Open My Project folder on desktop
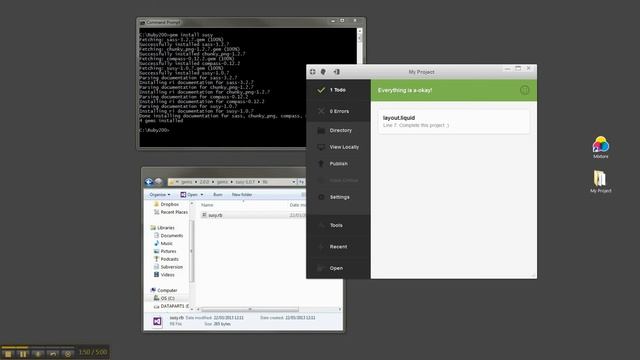The image size is (640, 360). point(600,182)
